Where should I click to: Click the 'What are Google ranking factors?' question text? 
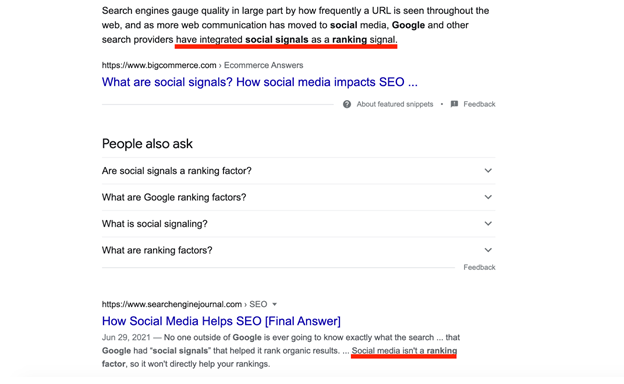click(x=174, y=197)
